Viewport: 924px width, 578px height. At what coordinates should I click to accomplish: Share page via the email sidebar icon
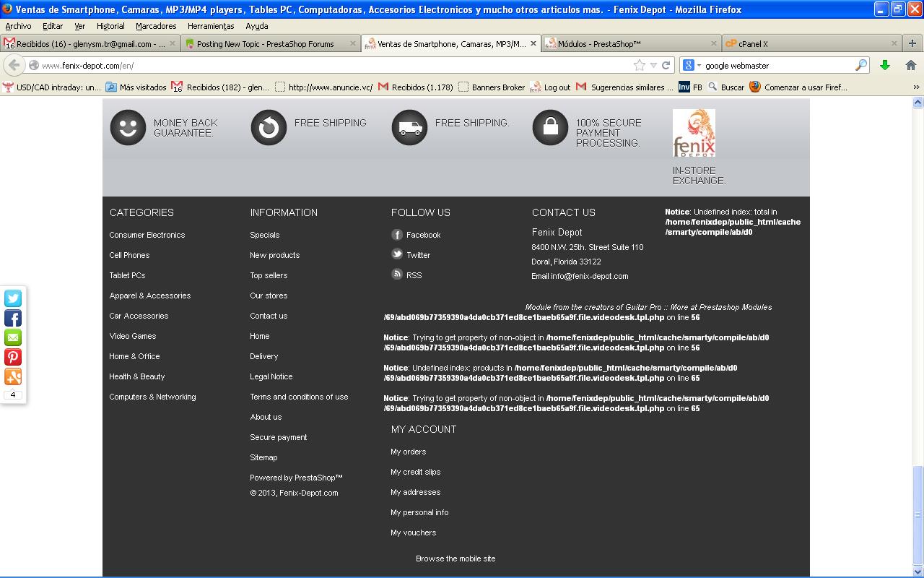(x=13, y=337)
